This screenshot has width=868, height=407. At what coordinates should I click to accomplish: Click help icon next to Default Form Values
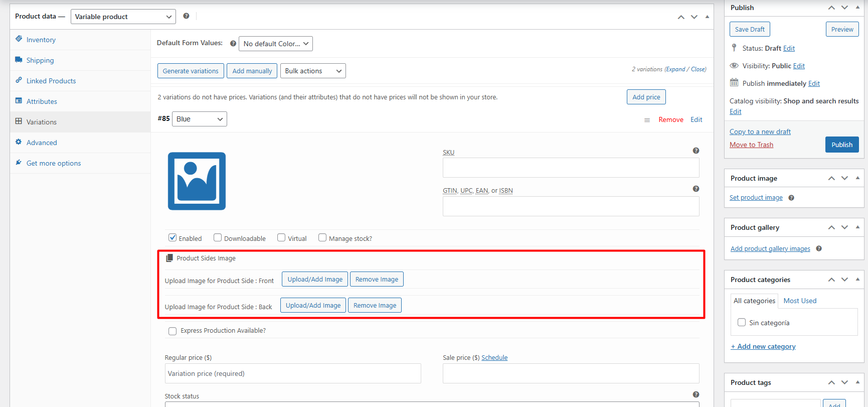point(233,44)
